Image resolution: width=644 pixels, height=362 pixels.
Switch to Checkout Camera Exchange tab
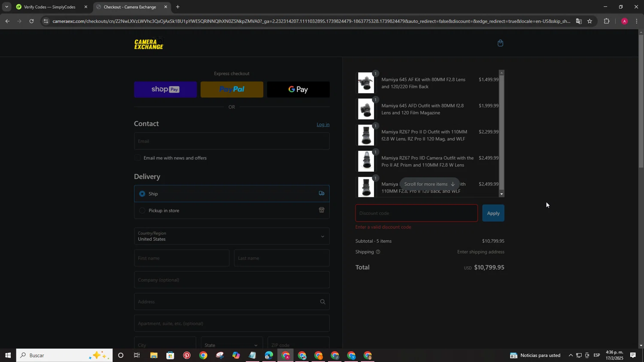(x=129, y=7)
